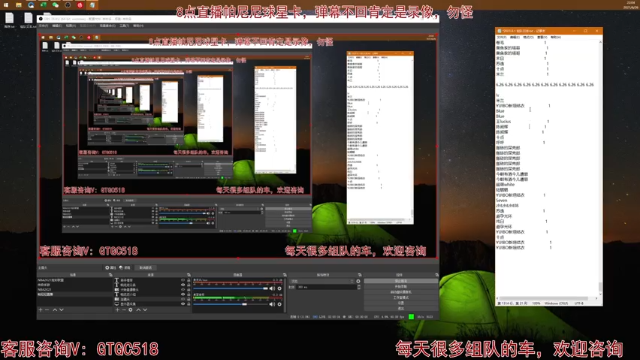Click the '6.26 6.26' line in Notepad

pyautogui.click(x=545, y=84)
